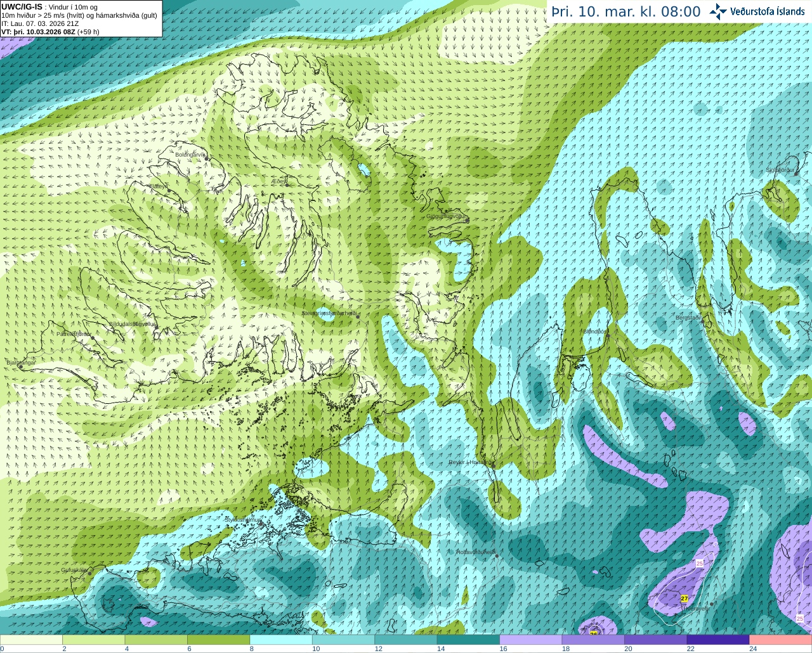Pick the 20–22 m/s violet legend swatch
Image resolution: width=812 pixels, height=653 pixels.
click(656, 640)
